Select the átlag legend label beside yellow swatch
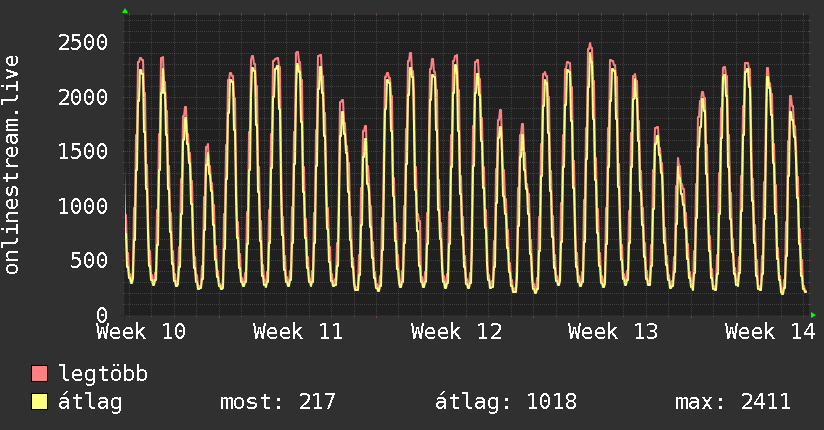This screenshot has height=430, width=824. coord(90,402)
